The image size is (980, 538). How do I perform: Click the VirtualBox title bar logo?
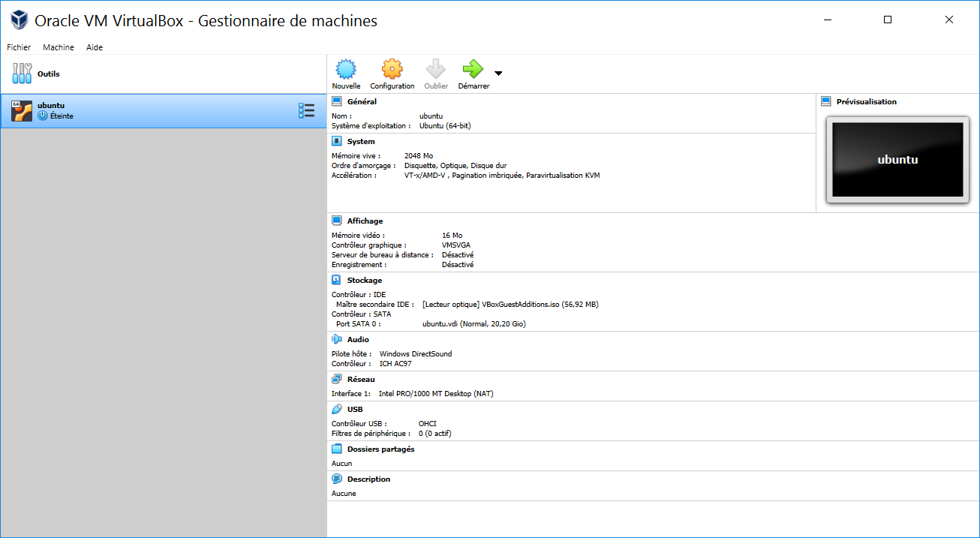pyautogui.click(x=20, y=20)
